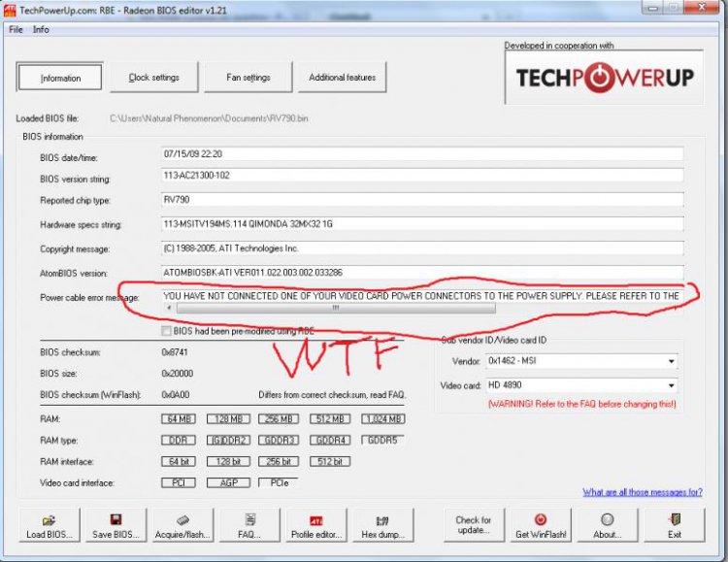Select the (G)DDR2 RAM type indicator
This screenshot has height=562, width=728.
(x=228, y=440)
